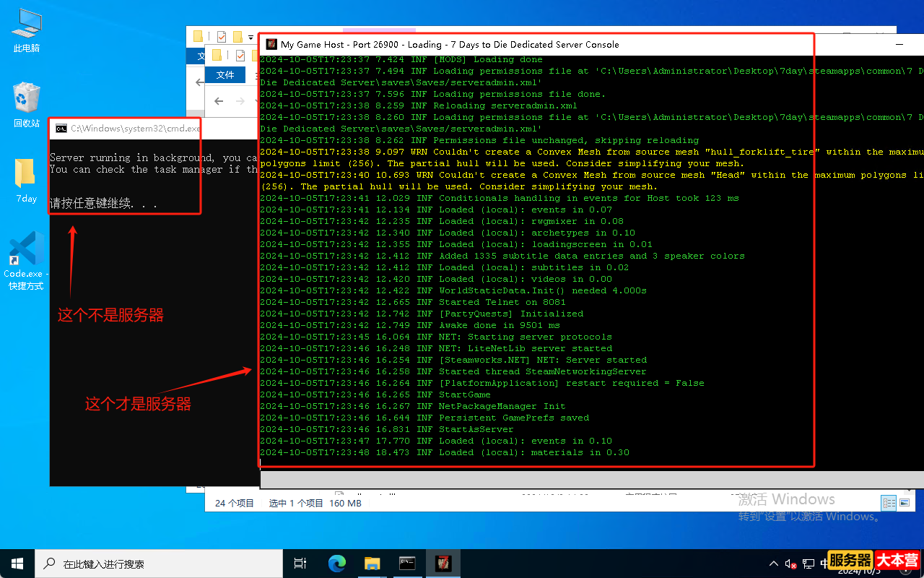Activate the 7 Days to Die taskbar icon

coord(443,564)
